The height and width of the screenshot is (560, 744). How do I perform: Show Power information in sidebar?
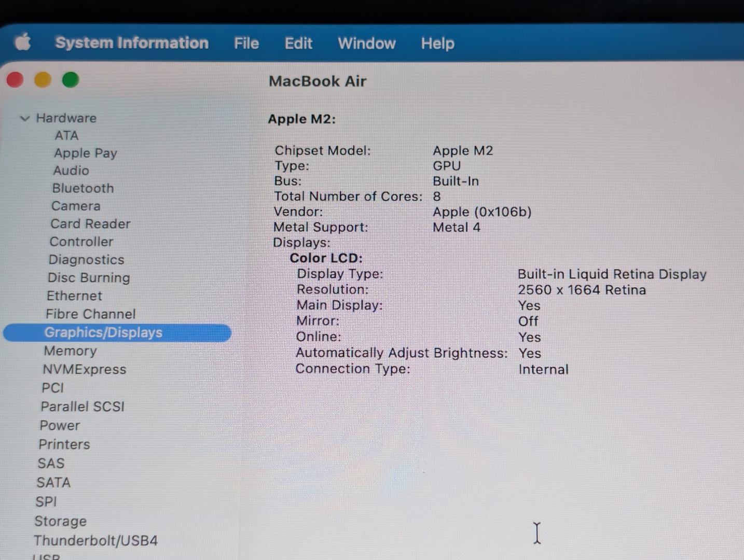click(60, 425)
